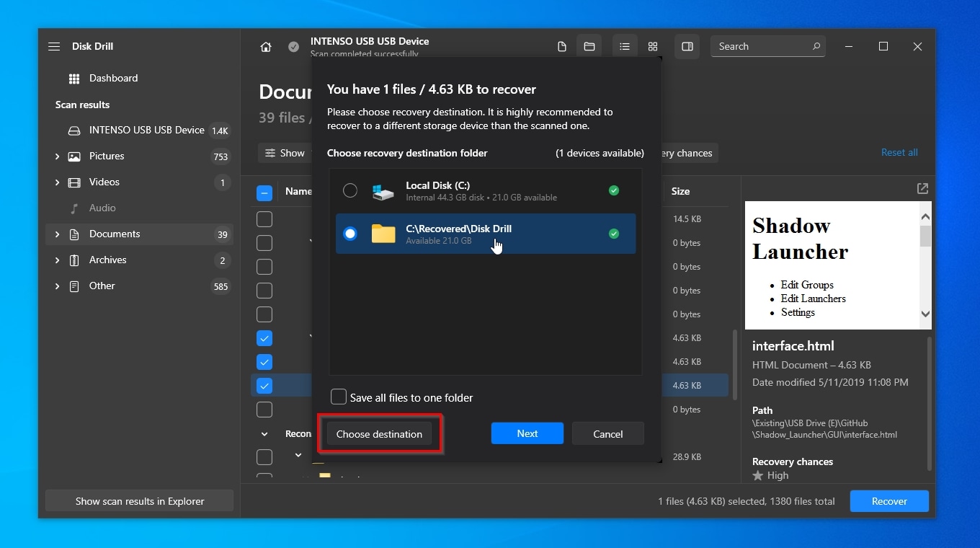Select list view layout icon
The height and width of the screenshot is (548, 980).
pyautogui.click(x=625, y=46)
